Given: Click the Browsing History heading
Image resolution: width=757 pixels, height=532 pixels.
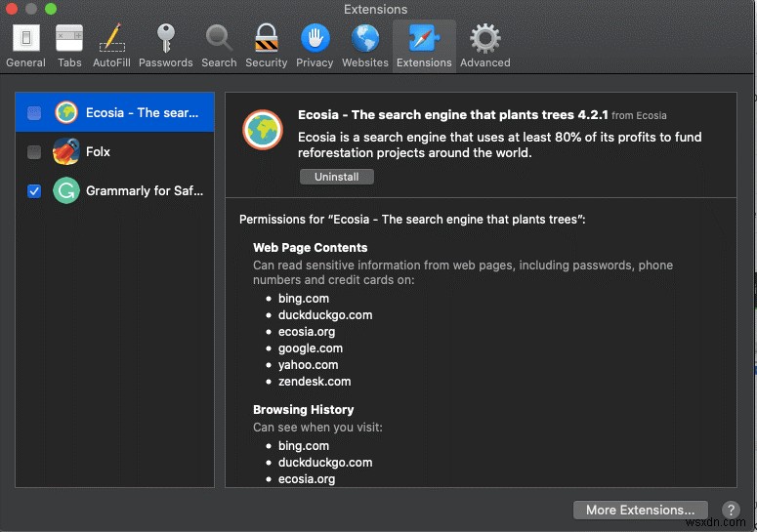Looking at the screenshot, I should coord(303,409).
